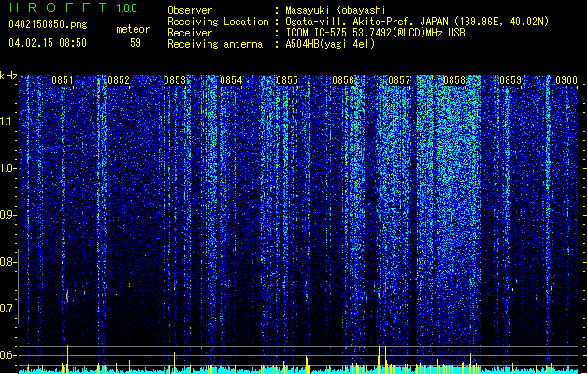The height and width of the screenshot is (374, 588).
Task: Click the 0857 time marker
Action: (x=399, y=80)
